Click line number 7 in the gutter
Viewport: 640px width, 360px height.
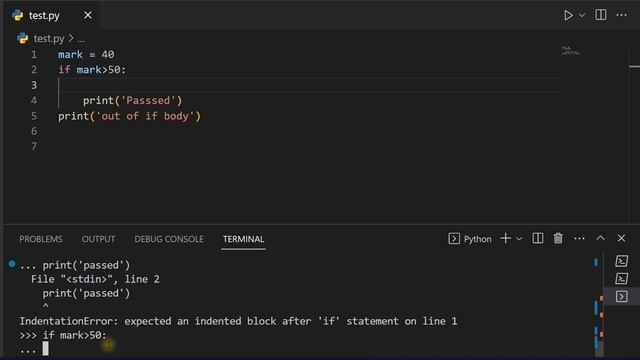pos(34,147)
